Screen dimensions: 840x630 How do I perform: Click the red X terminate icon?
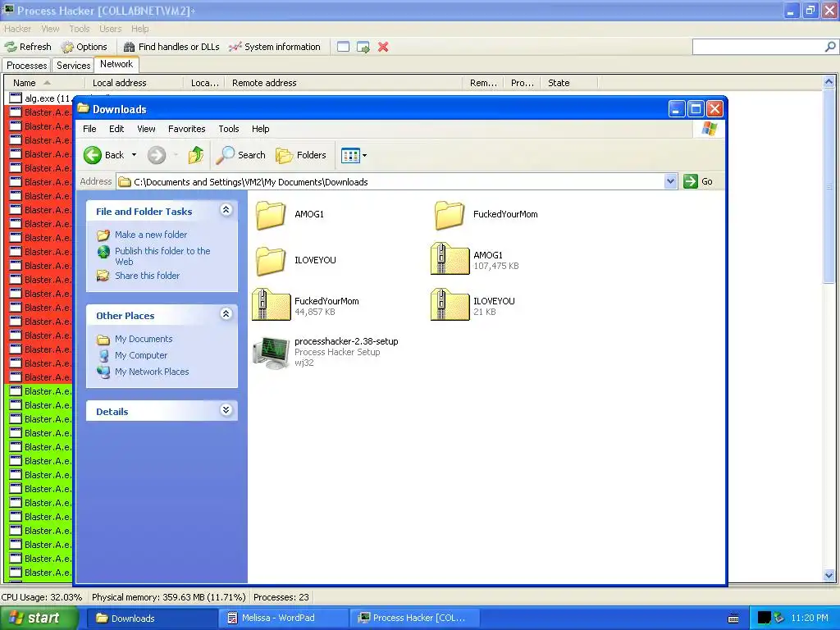[x=383, y=47]
